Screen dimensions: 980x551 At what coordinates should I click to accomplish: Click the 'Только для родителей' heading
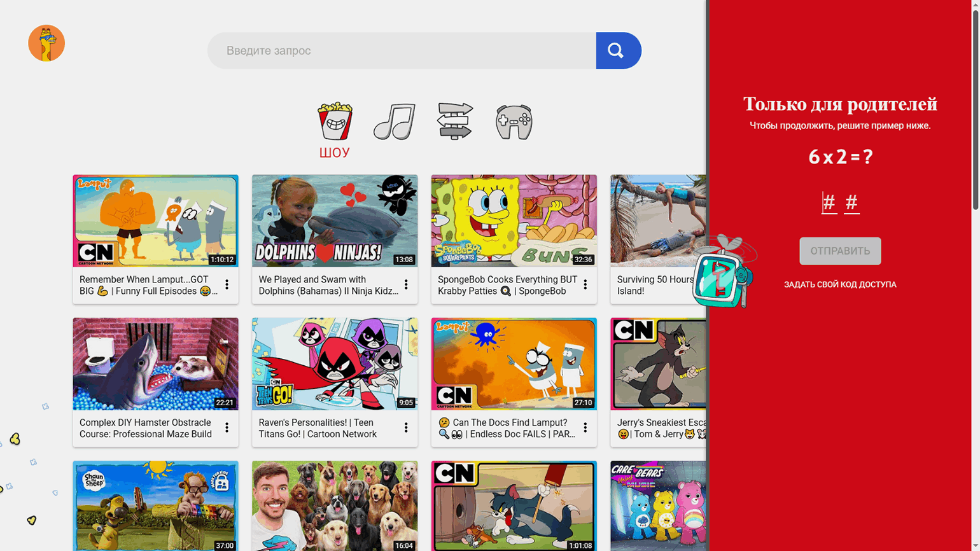pos(840,104)
